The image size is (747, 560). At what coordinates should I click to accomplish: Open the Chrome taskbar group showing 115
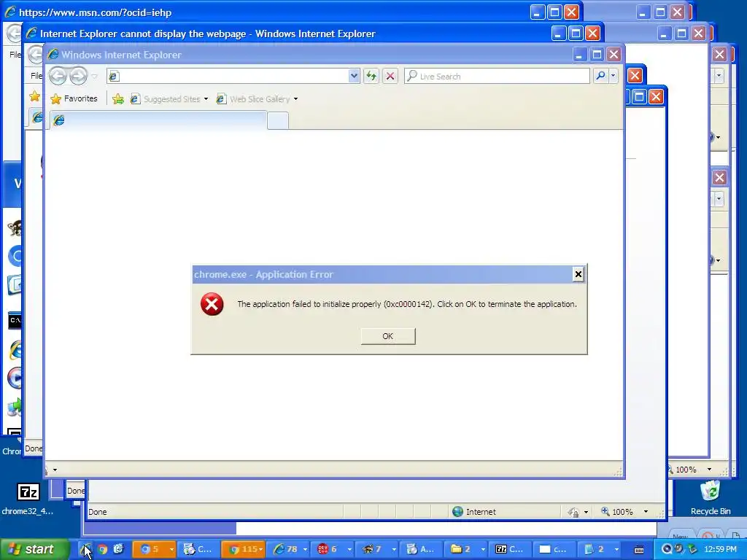(x=242, y=550)
